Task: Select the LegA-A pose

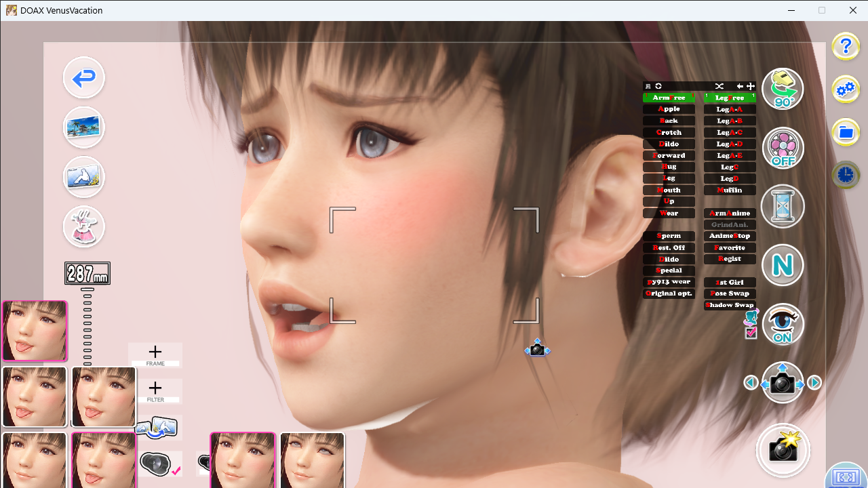Action: (x=730, y=109)
